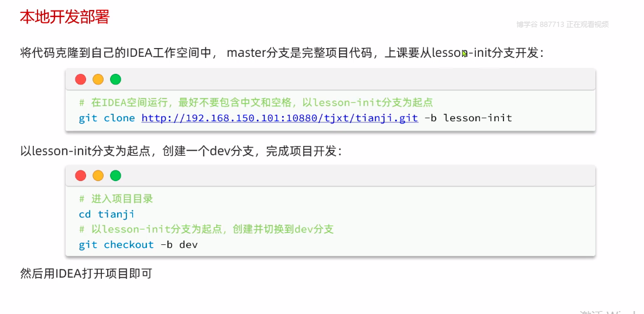644x314 pixels.
Task: Click the '-b lesson-init' argument in clone command
Action: coord(468,118)
